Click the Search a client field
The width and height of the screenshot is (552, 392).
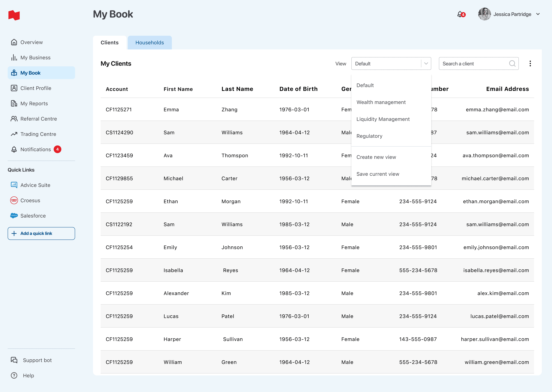(x=474, y=63)
